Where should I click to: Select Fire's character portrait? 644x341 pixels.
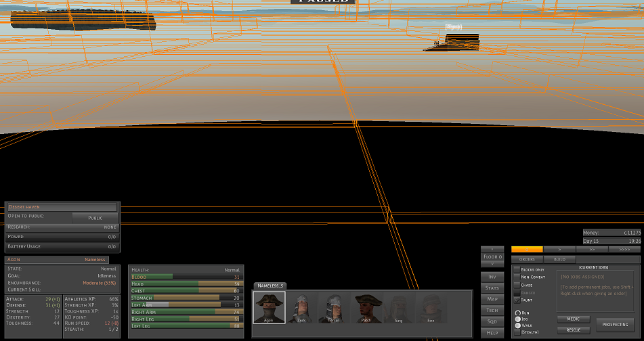(431, 307)
